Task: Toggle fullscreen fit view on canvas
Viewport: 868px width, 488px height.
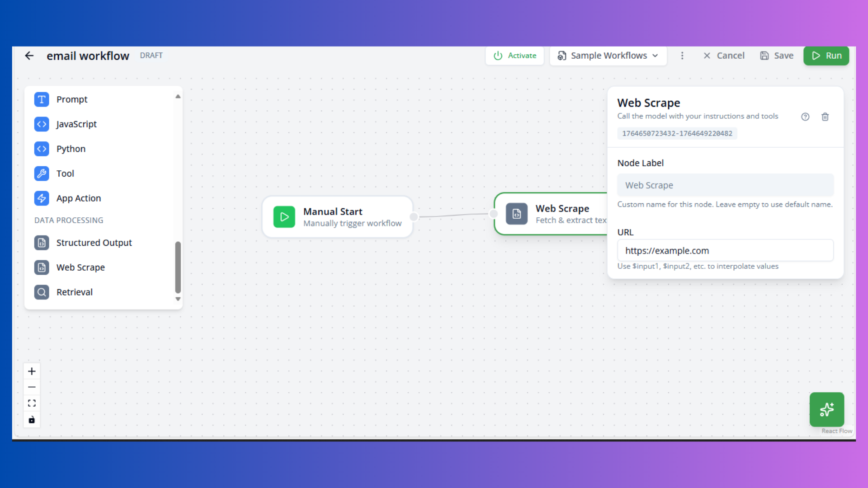Action: point(32,403)
